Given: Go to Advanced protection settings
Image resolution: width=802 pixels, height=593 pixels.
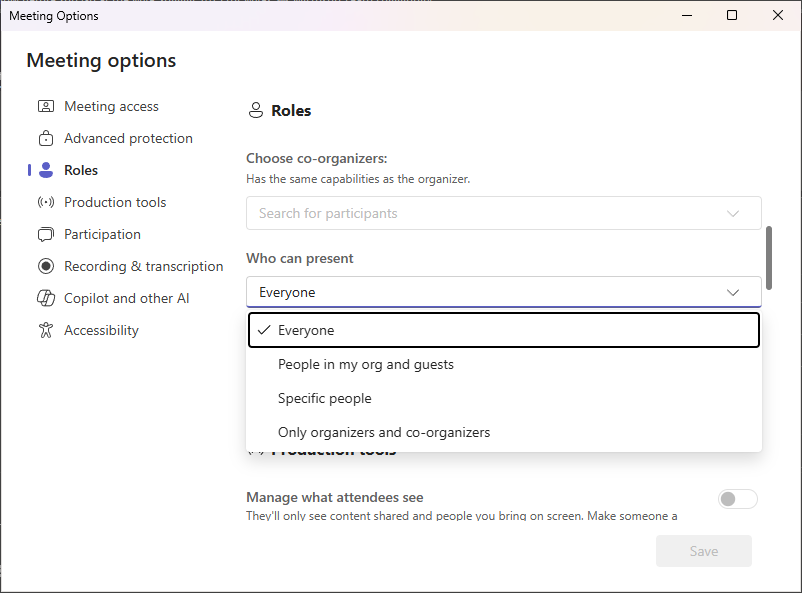Looking at the screenshot, I should click(128, 139).
